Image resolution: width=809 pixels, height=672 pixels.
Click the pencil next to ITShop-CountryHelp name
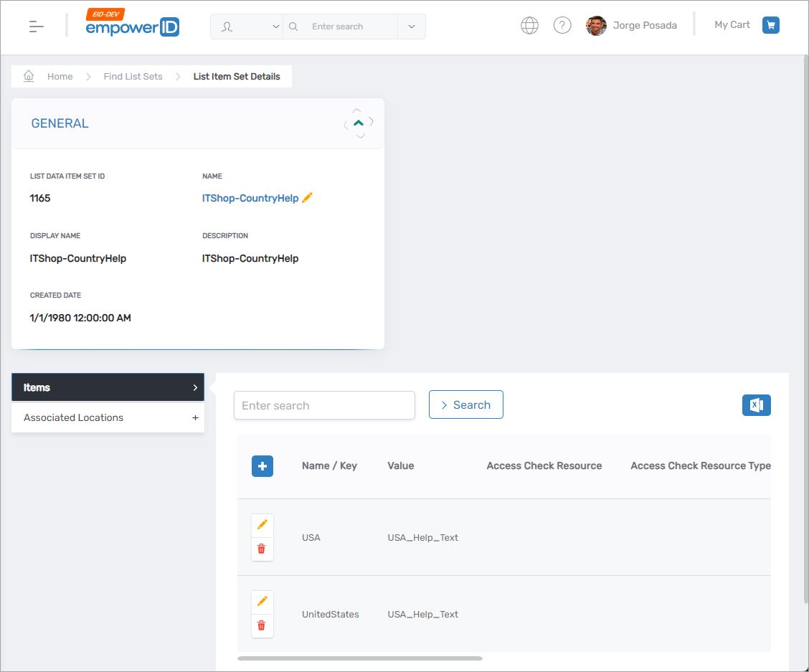[x=308, y=198]
